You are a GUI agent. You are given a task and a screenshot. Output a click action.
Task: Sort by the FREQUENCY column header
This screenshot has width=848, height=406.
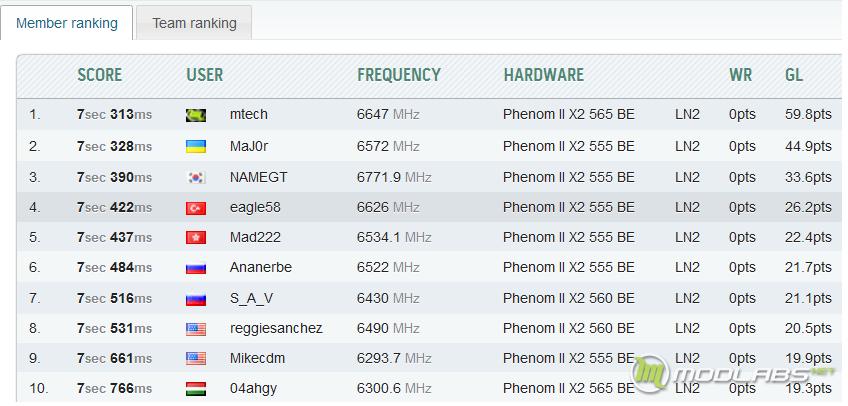[398, 75]
